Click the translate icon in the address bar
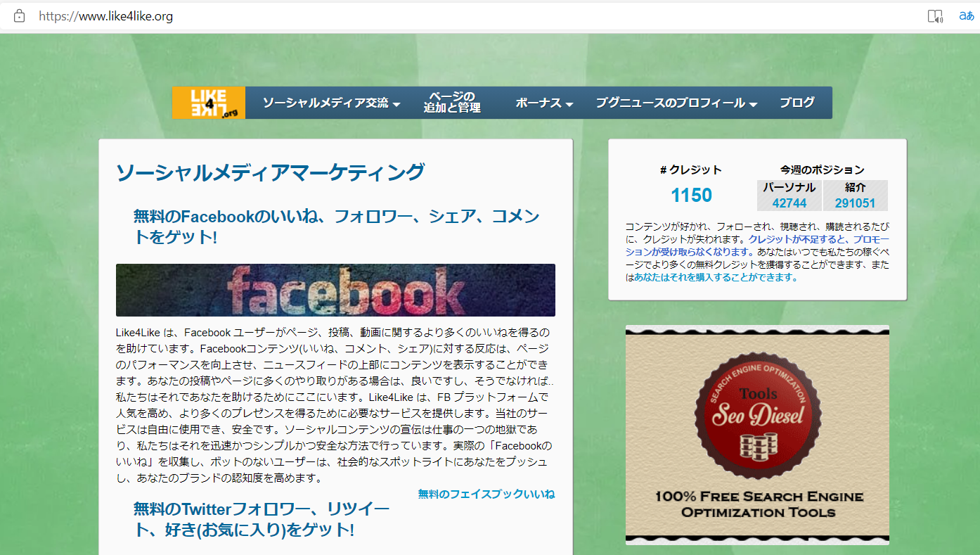This screenshot has height=555, width=980. (x=967, y=15)
